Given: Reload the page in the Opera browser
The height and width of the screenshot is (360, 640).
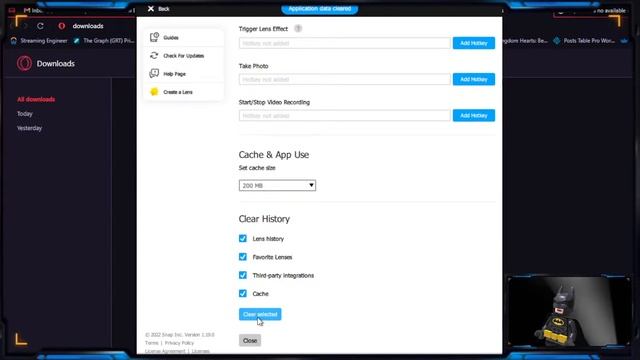Looking at the screenshot, I should click(40, 26).
